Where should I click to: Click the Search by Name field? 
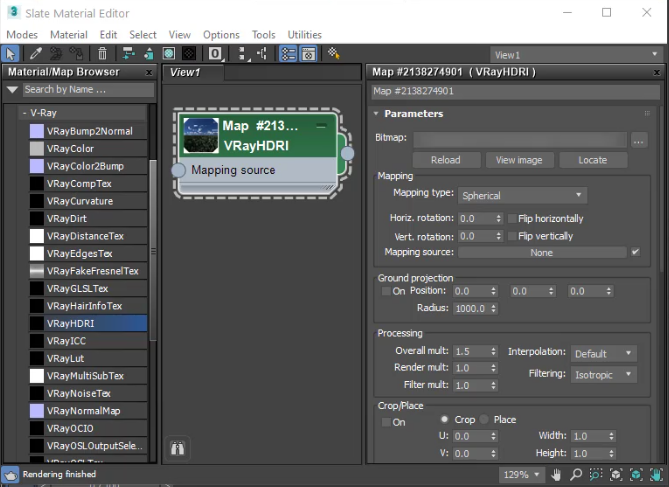pyautogui.click(x=88, y=90)
